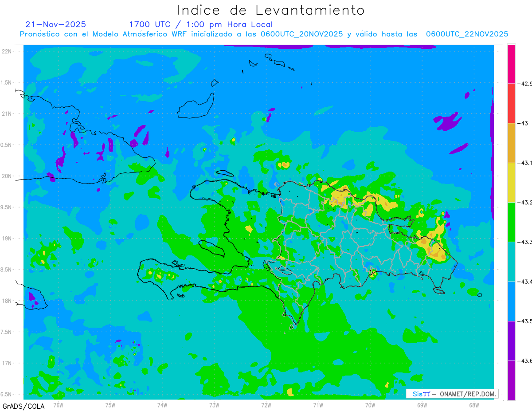The height and width of the screenshot is (411, 532).
Task: Select the '20N' latitude label
Action: pyautogui.click(x=7, y=176)
